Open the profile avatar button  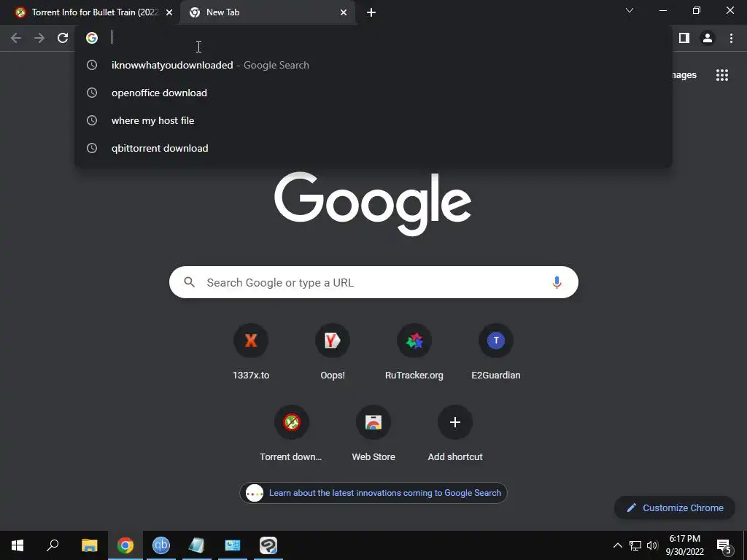pyautogui.click(x=708, y=38)
